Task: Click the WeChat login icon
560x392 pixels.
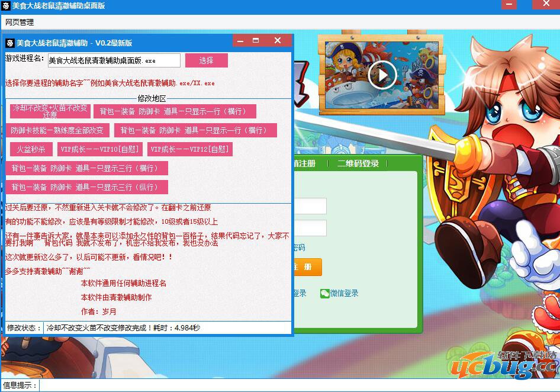Action: (x=324, y=293)
